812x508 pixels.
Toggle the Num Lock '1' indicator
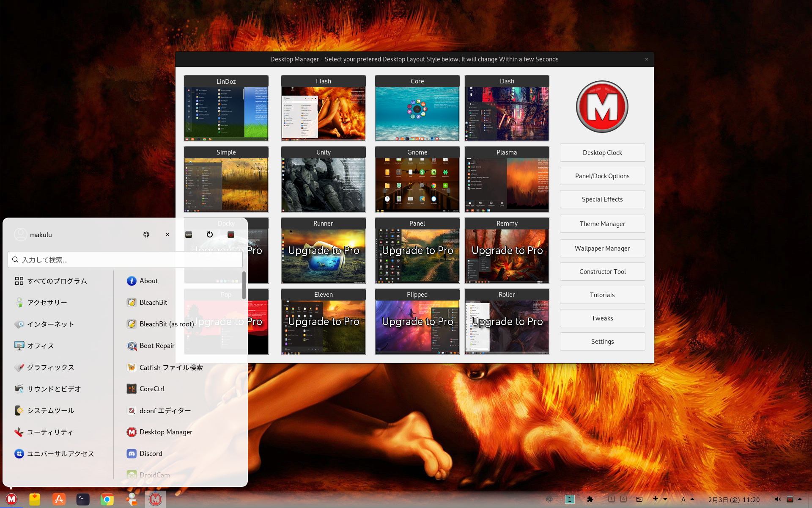[611, 499]
